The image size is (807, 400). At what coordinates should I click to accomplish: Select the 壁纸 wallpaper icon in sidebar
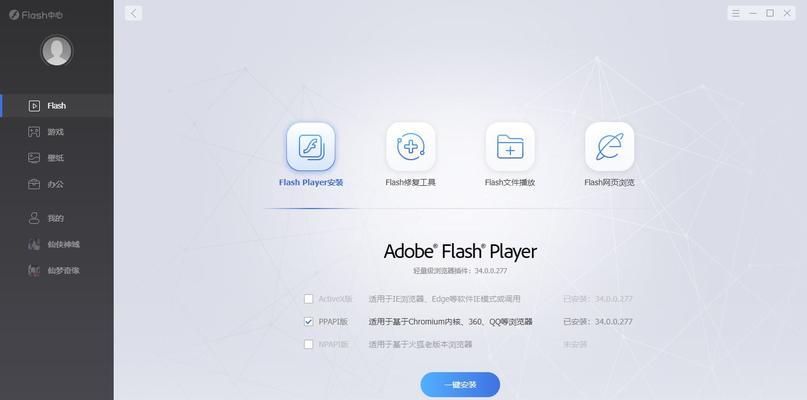pos(34,158)
